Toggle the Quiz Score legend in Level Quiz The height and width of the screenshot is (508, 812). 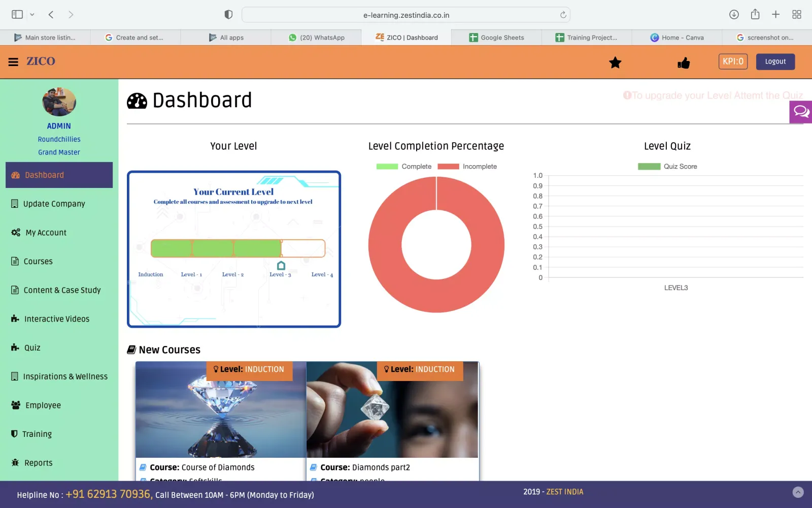point(667,166)
